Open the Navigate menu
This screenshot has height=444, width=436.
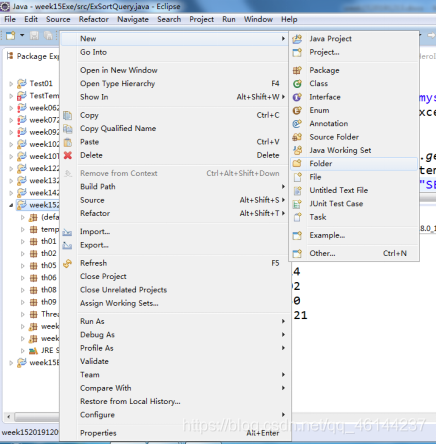pos(133,19)
